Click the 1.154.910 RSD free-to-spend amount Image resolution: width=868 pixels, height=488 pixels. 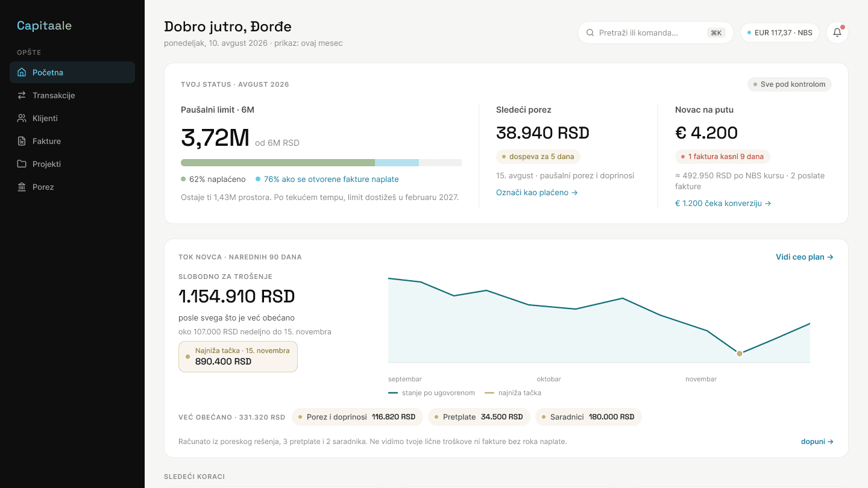[237, 296]
